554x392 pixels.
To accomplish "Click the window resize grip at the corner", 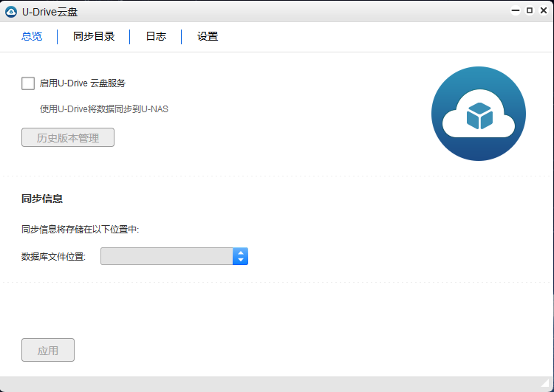I will pyautogui.click(x=546, y=384).
